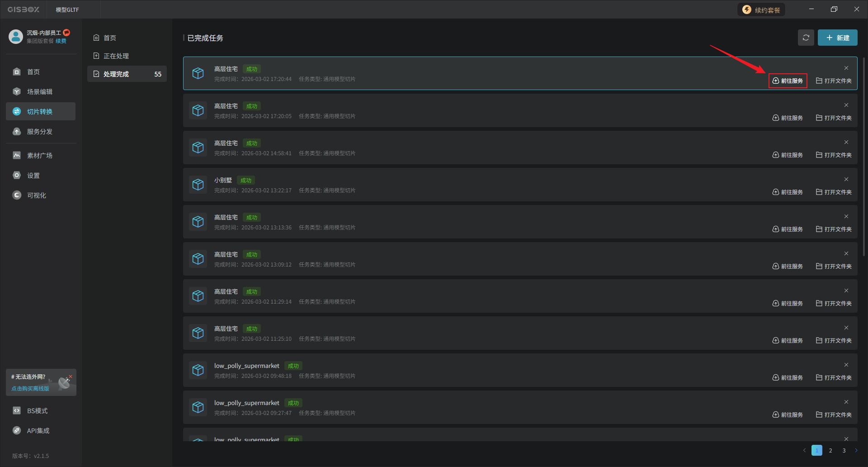
Task: Switch to the 正在处理 tab
Action: [x=116, y=56]
